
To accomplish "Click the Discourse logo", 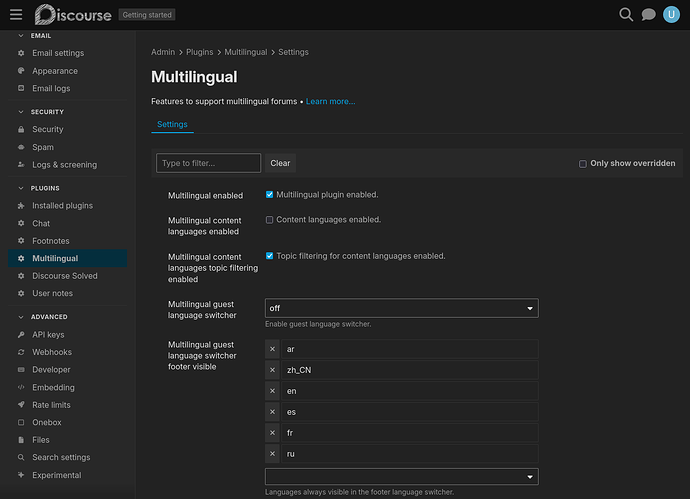I will tap(73, 15).
